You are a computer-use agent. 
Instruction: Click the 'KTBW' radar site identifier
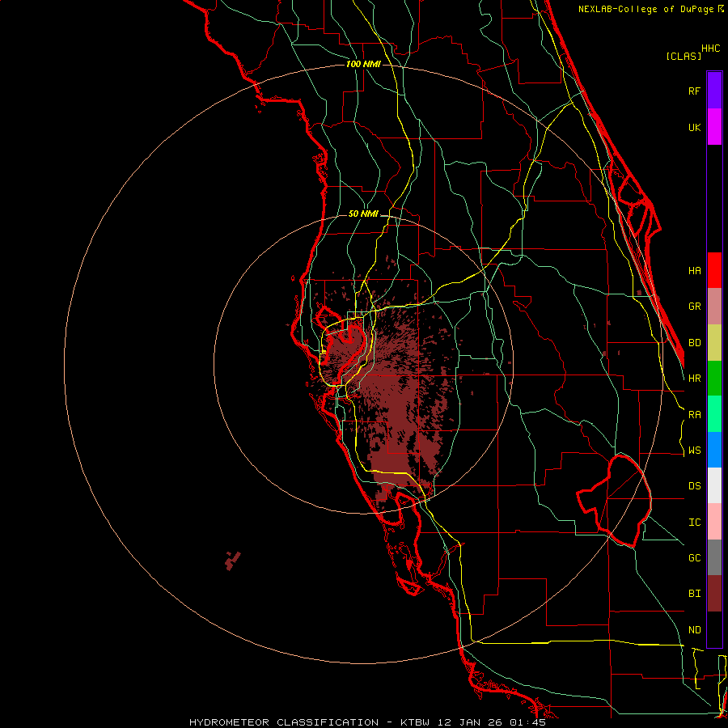[415, 722]
